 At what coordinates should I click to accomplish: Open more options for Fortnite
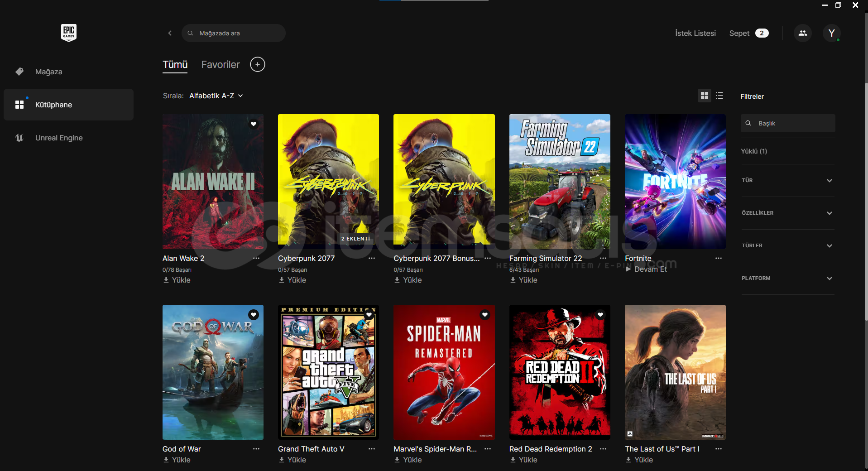[x=719, y=258]
